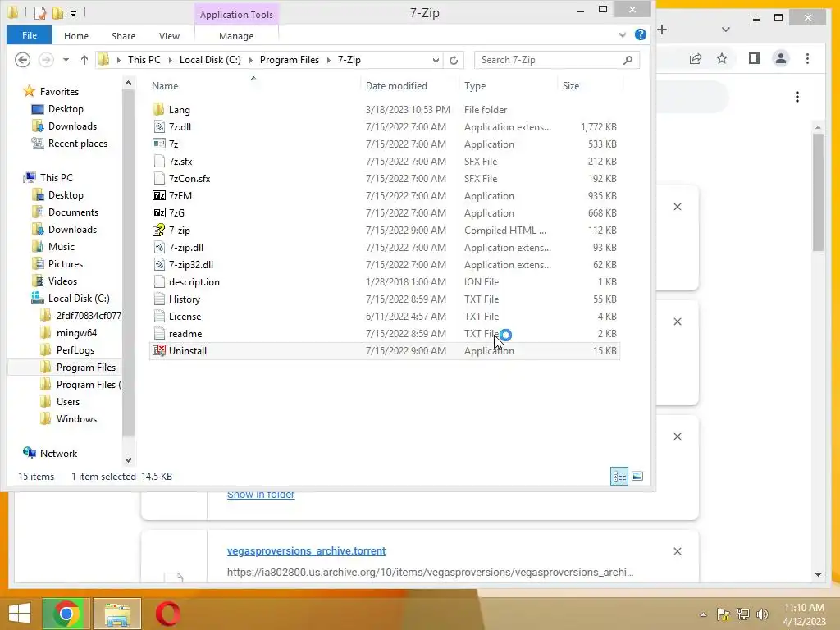Select the descript.ion file

[x=194, y=282]
